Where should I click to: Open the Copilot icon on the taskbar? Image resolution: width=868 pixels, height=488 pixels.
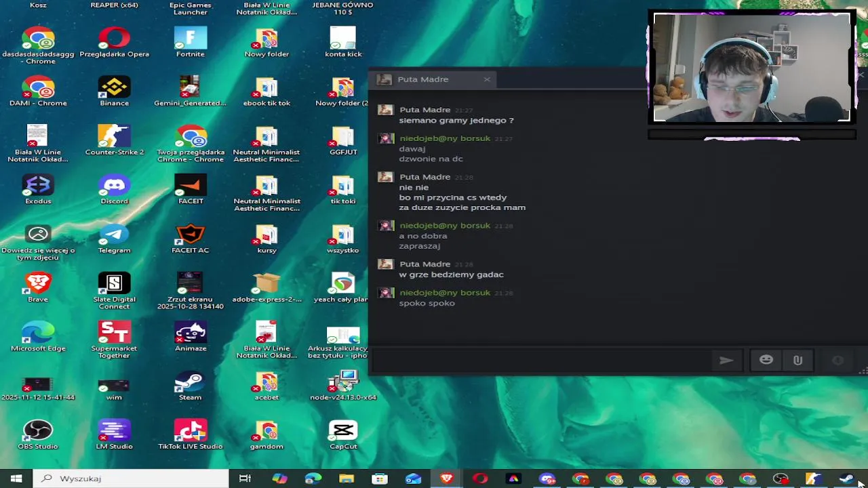pyautogui.click(x=279, y=479)
